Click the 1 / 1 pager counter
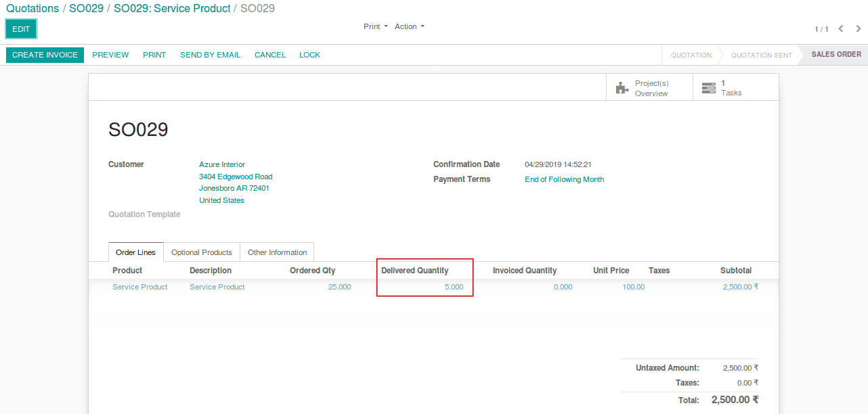Image resolution: width=868 pixels, height=414 pixels. click(821, 29)
